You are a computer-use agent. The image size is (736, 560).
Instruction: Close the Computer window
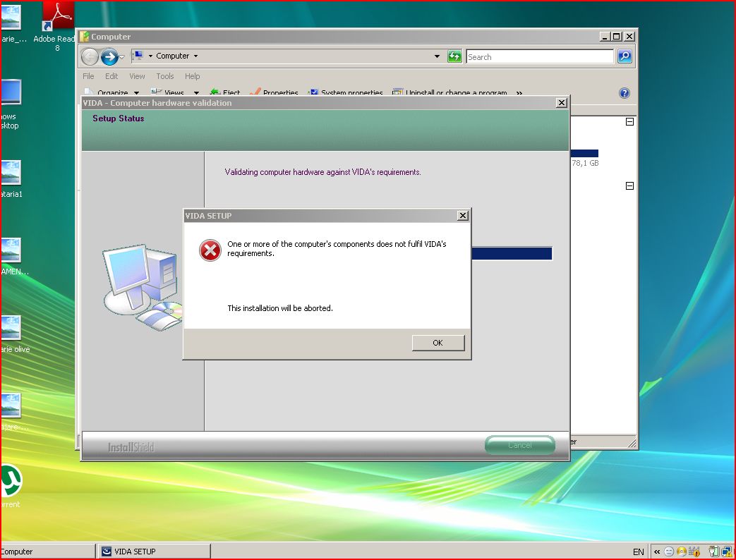pos(629,37)
